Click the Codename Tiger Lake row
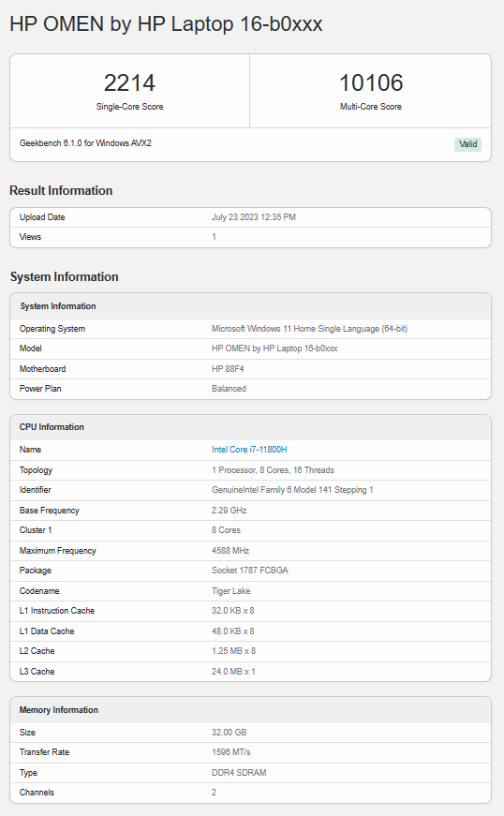The height and width of the screenshot is (816, 504). click(250, 591)
